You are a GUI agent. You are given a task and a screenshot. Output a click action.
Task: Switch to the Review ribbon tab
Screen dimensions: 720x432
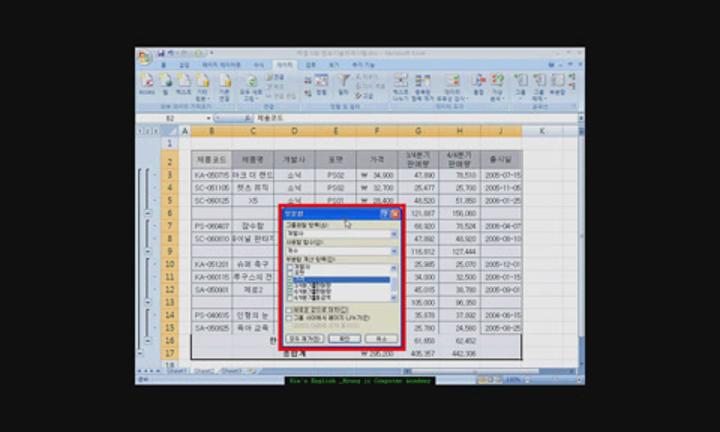pos(310,65)
